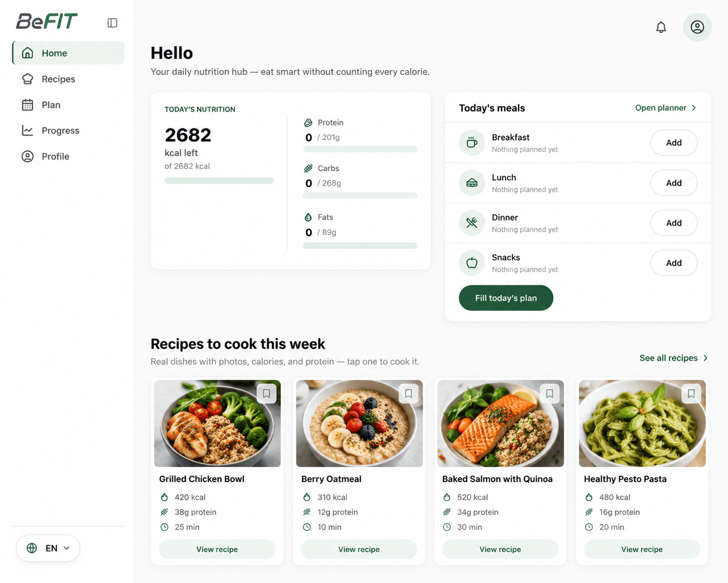
Task: Click the kcal left progress bar
Action: (219, 181)
